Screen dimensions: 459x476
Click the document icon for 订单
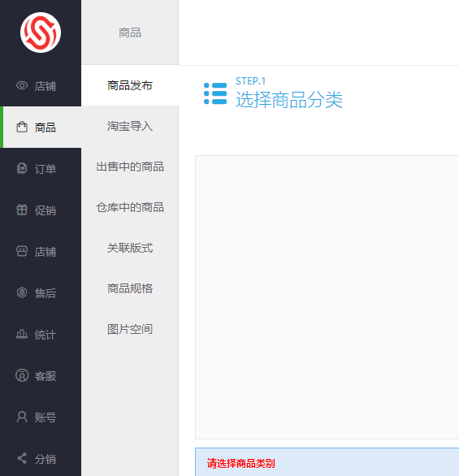click(22, 168)
